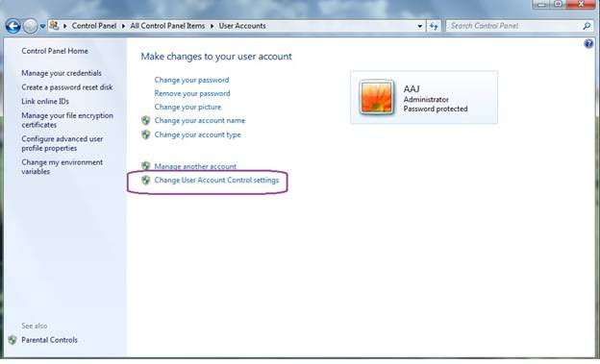Image resolution: width=600 pixels, height=364 pixels.
Task: Click the AAJ account name text
Action: pyautogui.click(x=412, y=89)
